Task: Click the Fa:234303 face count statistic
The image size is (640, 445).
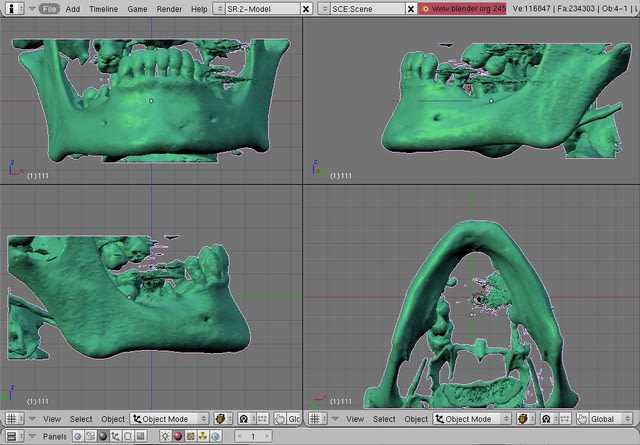Action: pos(576,9)
